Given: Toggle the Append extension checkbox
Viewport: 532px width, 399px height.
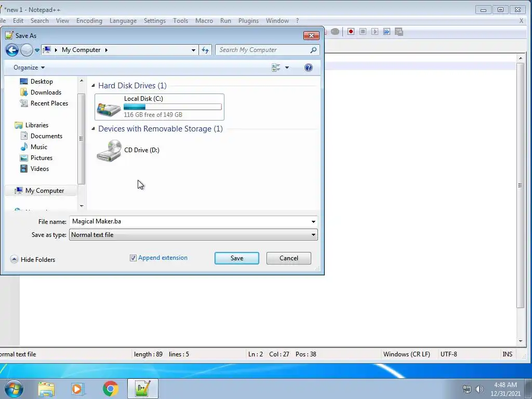Looking at the screenshot, I should (x=133, y=258).
